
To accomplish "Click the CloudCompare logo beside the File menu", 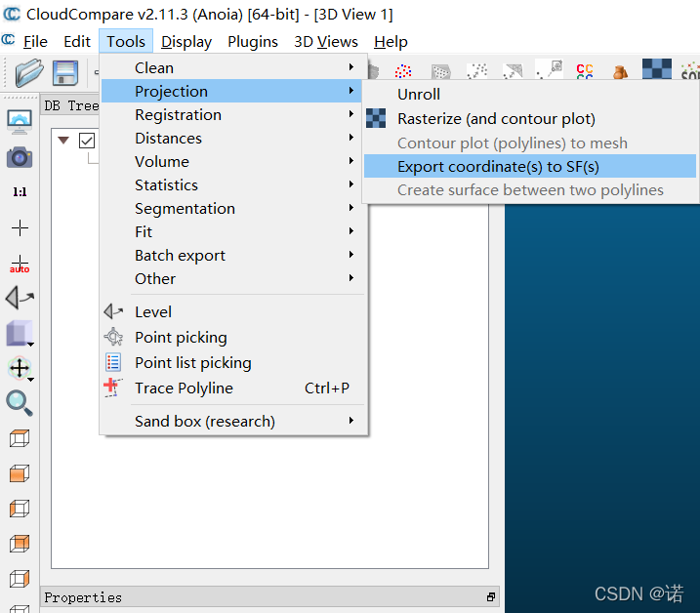I will pyautogui.click(x=8, y=40).
